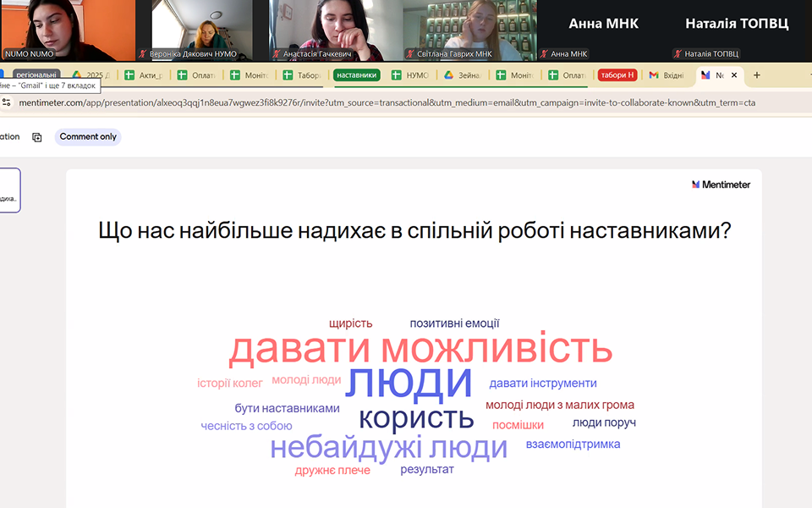Click muted mic icon on Вероніка Дякович tile
The height and width of the screenshot is (508, 812).
pos(143,53)
